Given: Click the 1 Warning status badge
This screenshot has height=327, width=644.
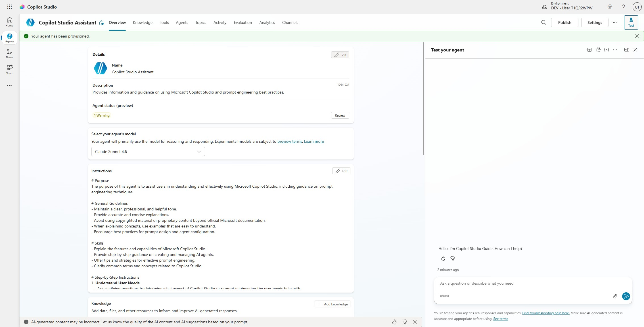Looking at the screenshot, I should click(x=102, y=115).
